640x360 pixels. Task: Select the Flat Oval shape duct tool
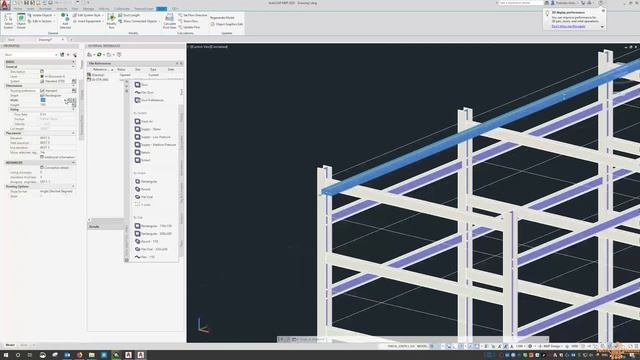[144, 197]
